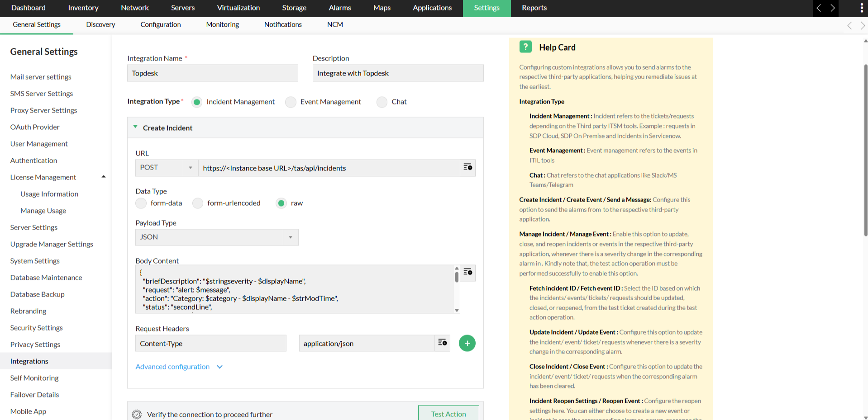
Task: Open Rebranding in sidebar
Action: [x=28, y=311]
